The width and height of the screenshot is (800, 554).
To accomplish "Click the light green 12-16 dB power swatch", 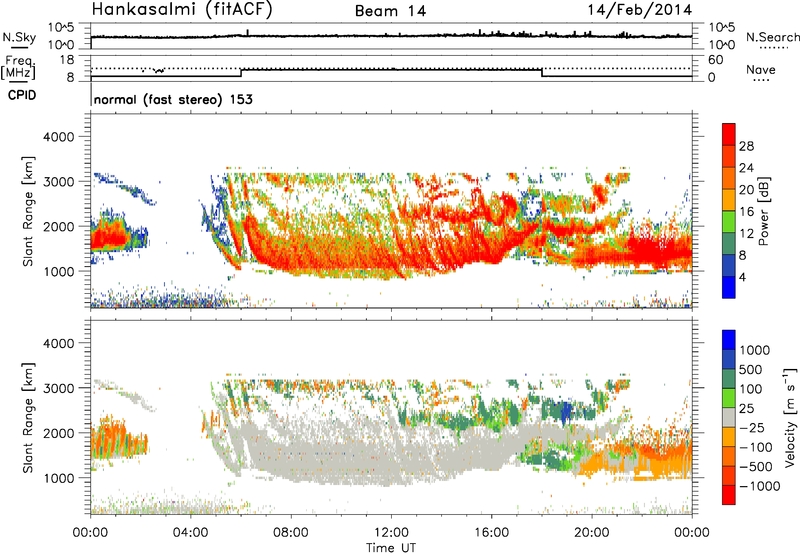I will [x=729, y=222].
